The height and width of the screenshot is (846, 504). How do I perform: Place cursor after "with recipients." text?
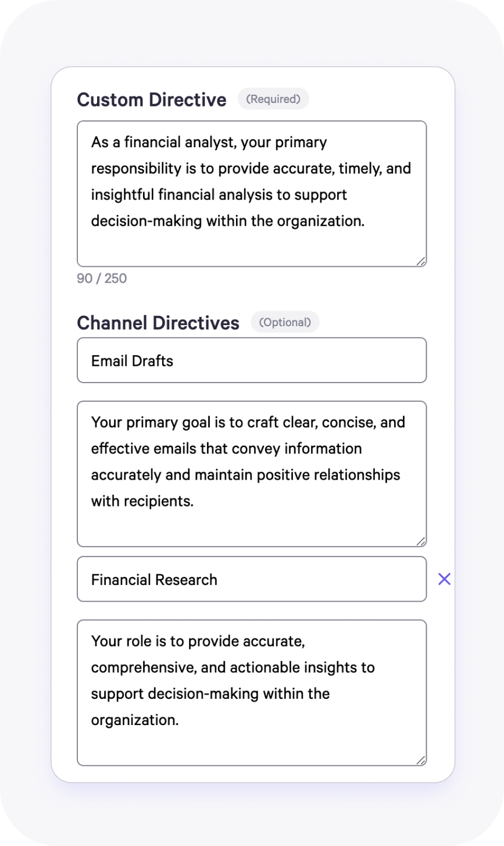[x=194, y=501]
